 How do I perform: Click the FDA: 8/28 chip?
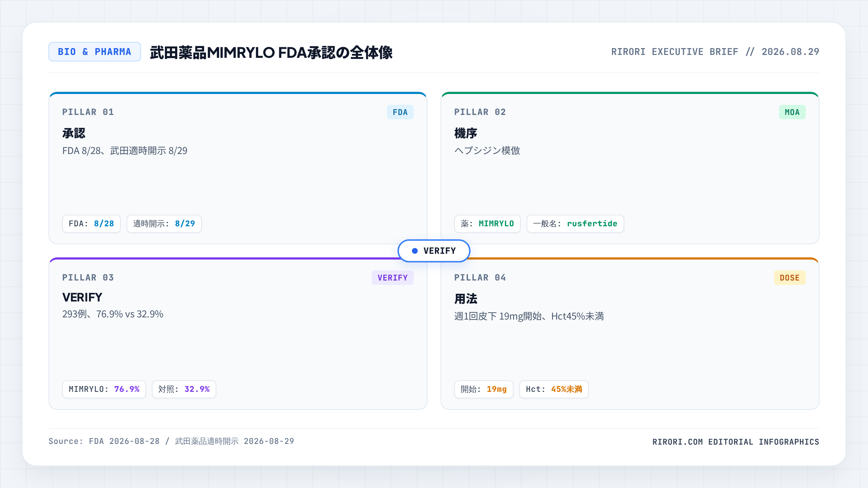click(x=92, y=224)
